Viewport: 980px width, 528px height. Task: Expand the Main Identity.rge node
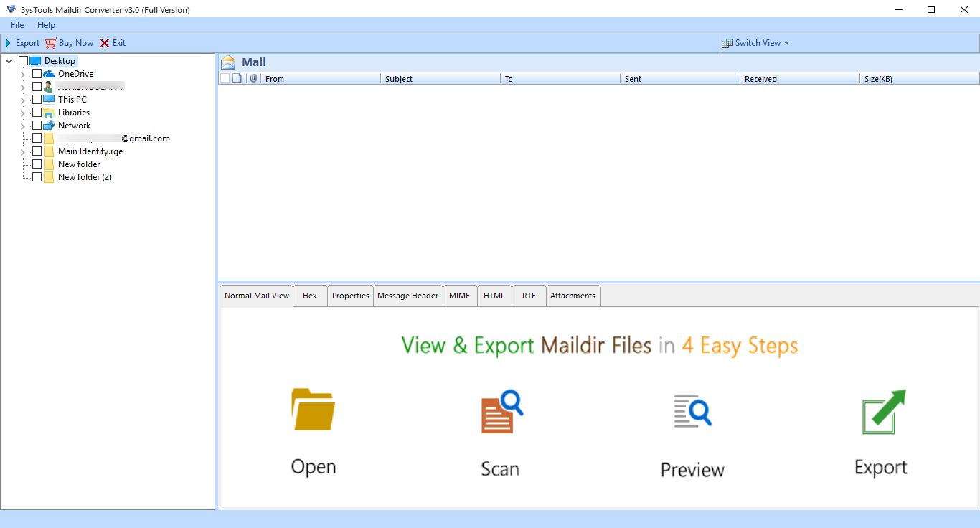(22, 152)
